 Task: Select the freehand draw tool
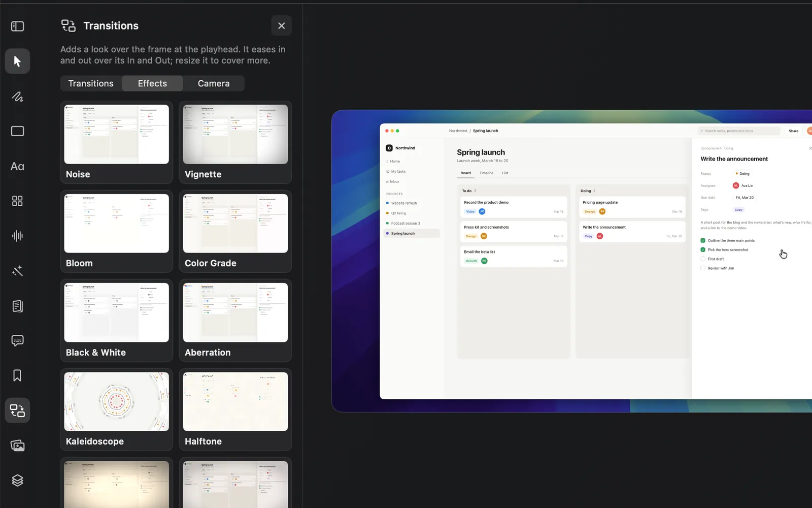pyautogui.click(x=17, y=96)
